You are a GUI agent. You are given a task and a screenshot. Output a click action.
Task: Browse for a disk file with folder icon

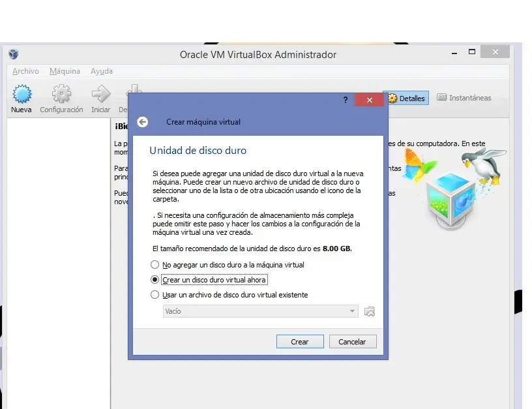[370, 311]
